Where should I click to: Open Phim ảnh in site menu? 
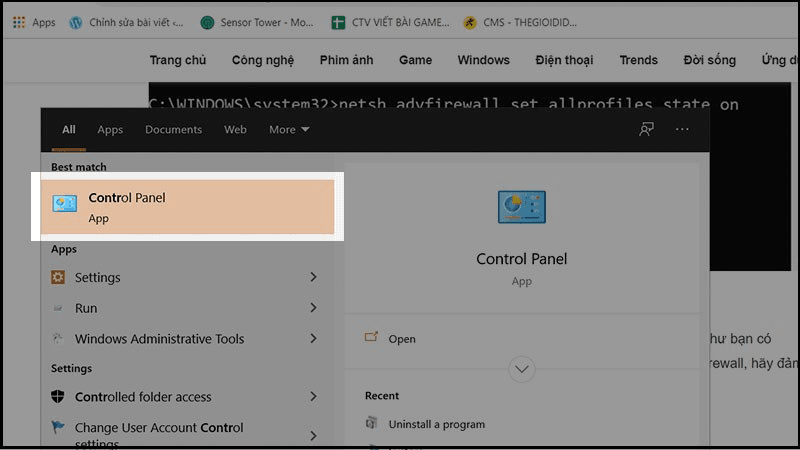click(346, 60)
